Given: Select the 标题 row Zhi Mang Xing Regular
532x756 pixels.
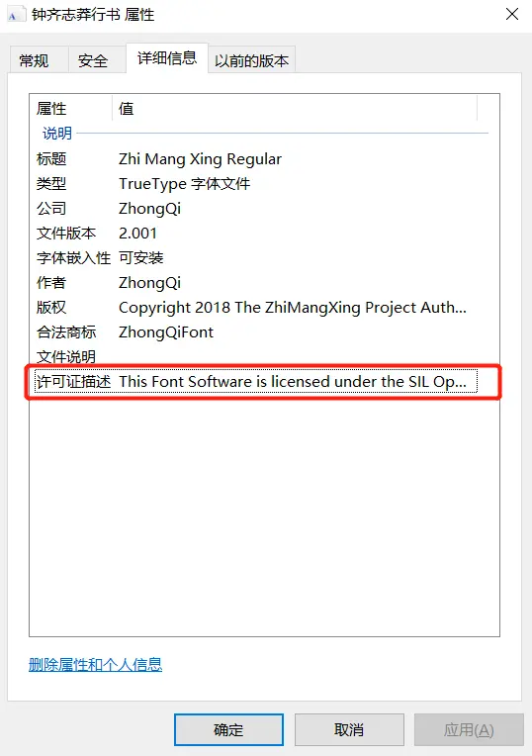Looking at the screenshot, I should coord(256,159).
